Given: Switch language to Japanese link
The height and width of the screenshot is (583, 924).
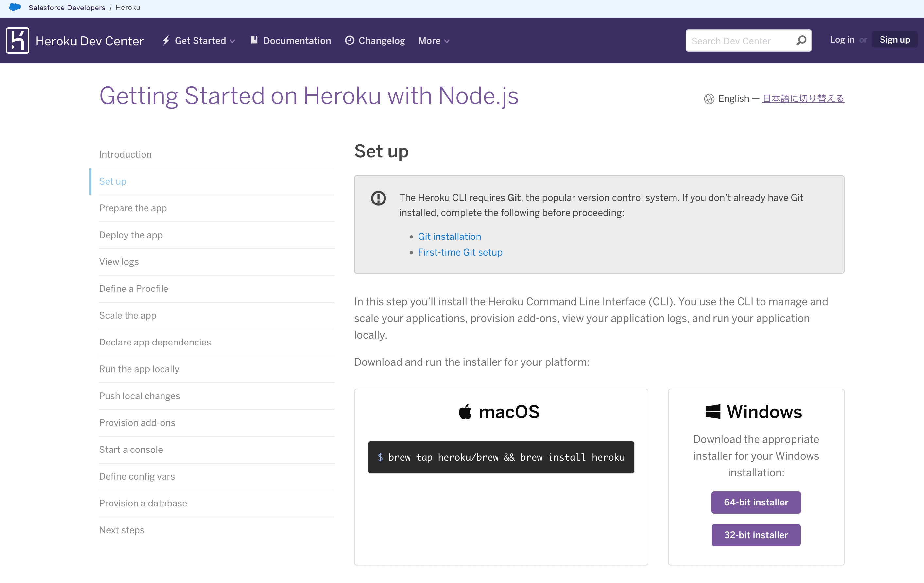Looking at the screenshot, I should [803, 99].
